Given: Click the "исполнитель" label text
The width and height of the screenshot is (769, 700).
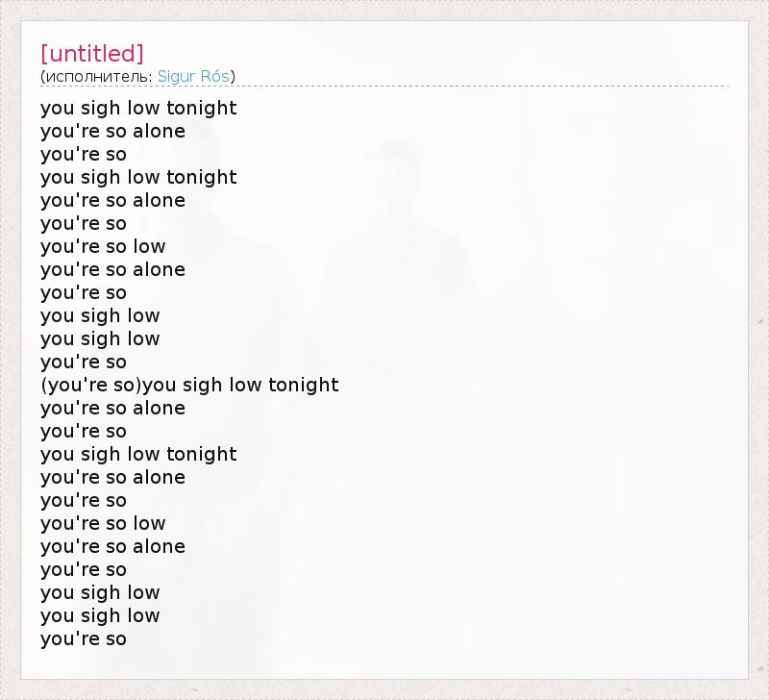Looking at the screenshot, I should pyautogui.click(x=98, y=76).
